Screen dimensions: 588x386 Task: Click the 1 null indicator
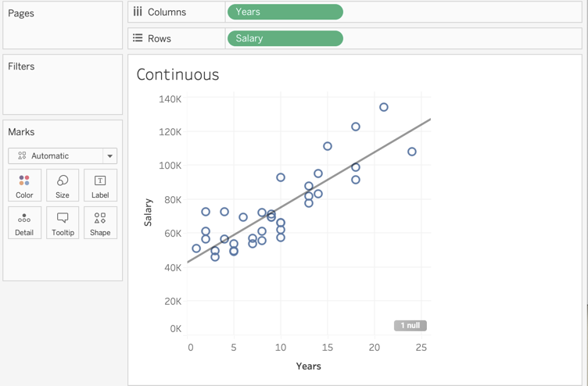410,325
